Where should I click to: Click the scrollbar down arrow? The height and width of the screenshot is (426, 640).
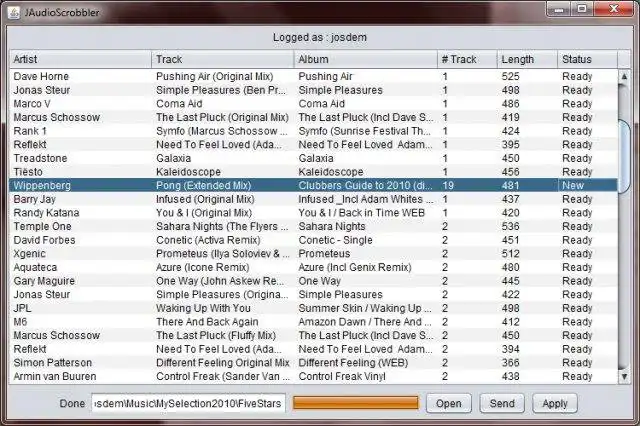coord(624,377)
